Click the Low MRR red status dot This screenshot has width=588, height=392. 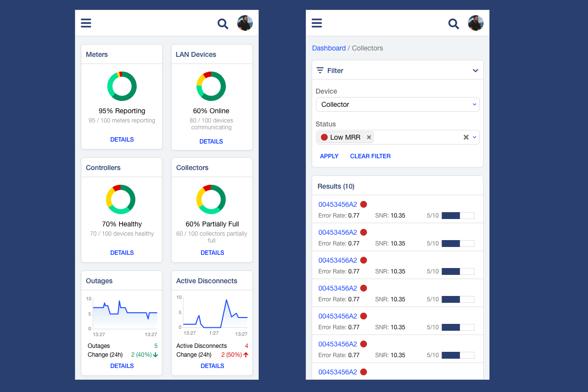324,137
